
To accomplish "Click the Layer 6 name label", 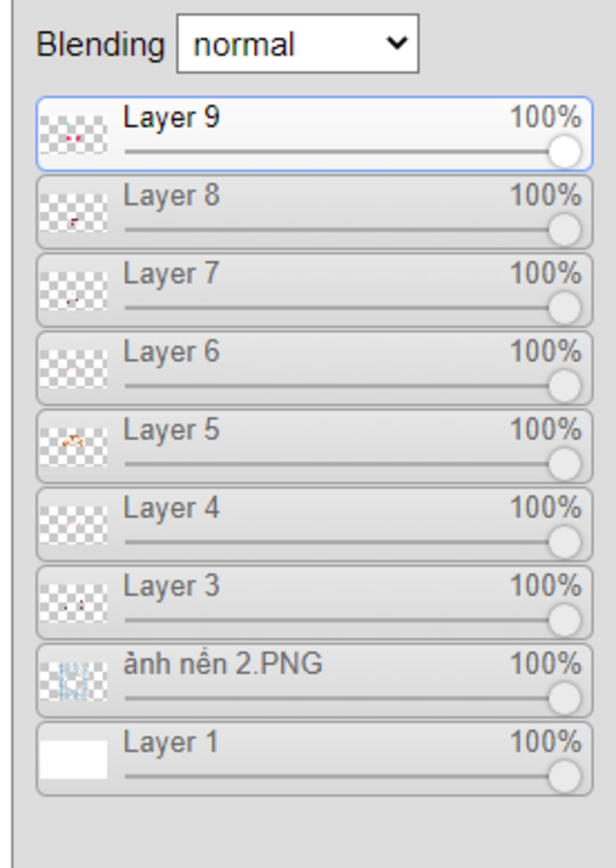I will pos(171,352).
